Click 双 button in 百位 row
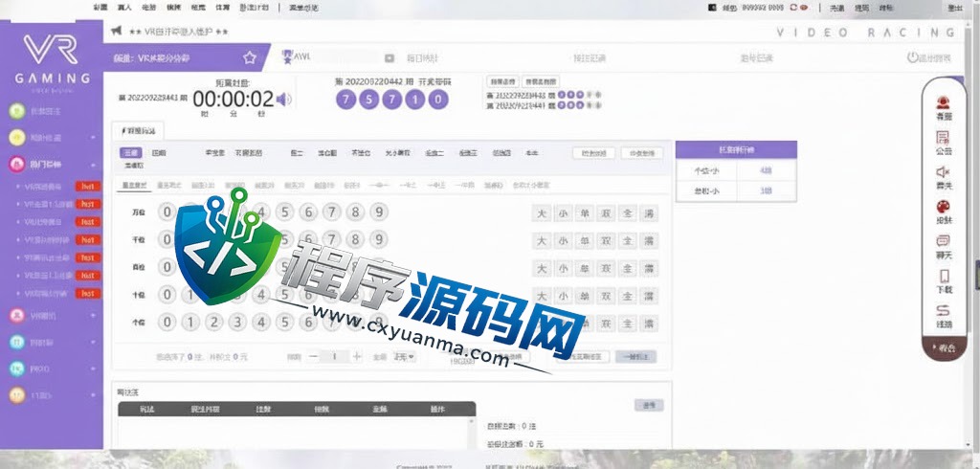This screenshot has height=469, width=980. tap(606, 268)
